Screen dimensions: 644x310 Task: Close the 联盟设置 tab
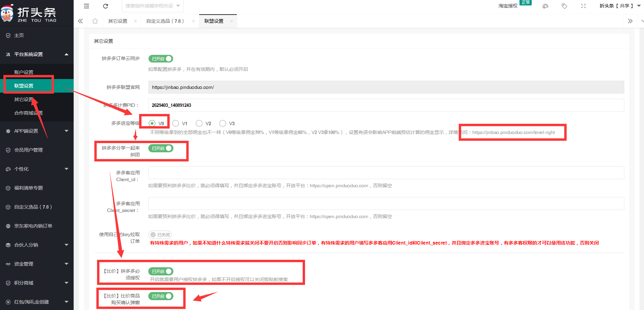click(231, 21)
